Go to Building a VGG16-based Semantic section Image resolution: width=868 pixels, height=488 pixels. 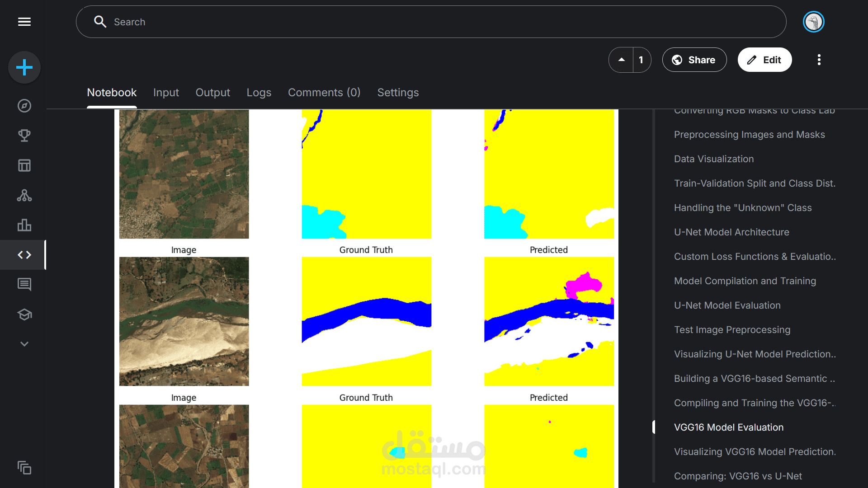point(754,379)
